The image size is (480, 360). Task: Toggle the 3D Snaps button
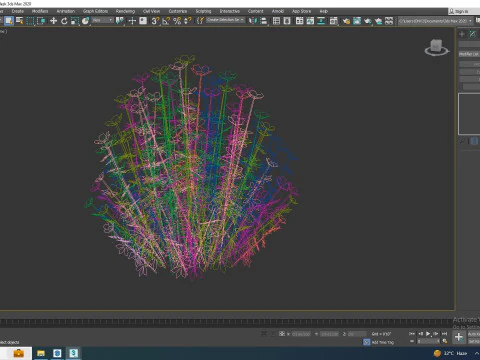pyautogui.click(x=155, y=21)
